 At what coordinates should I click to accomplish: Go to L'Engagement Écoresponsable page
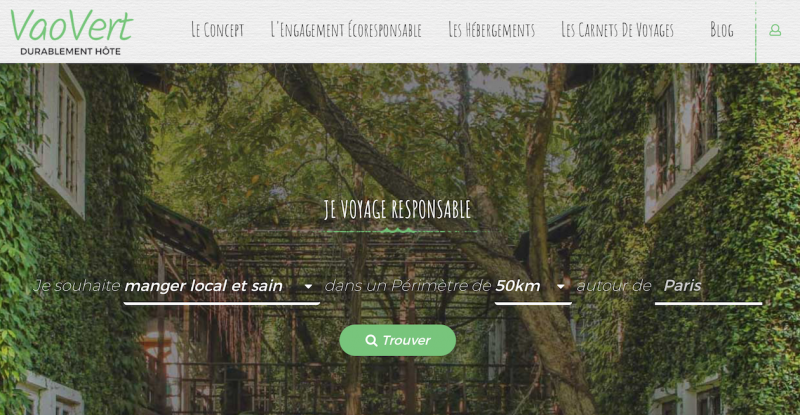pos(346,30)
